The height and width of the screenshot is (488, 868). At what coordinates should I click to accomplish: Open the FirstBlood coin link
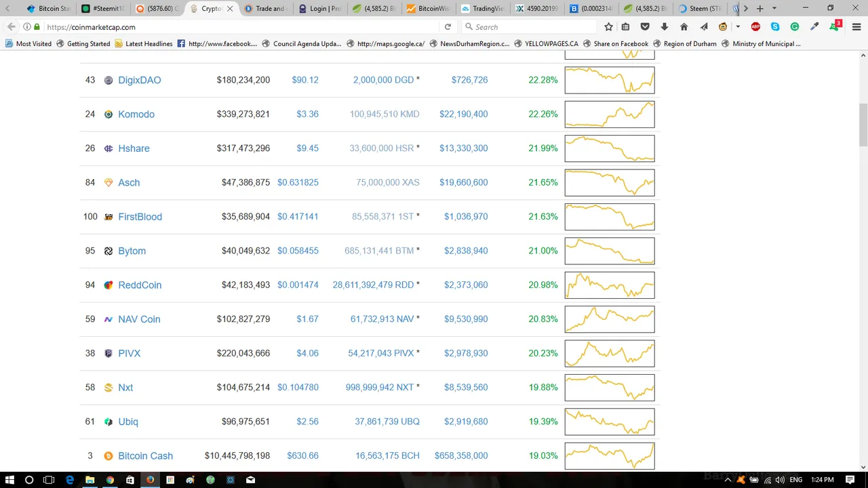[140, 217]
